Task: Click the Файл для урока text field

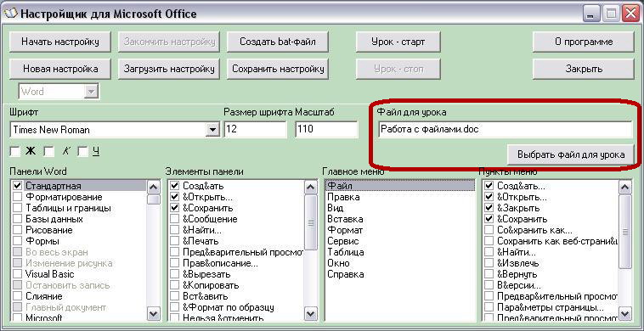Action: coord(506,130)
